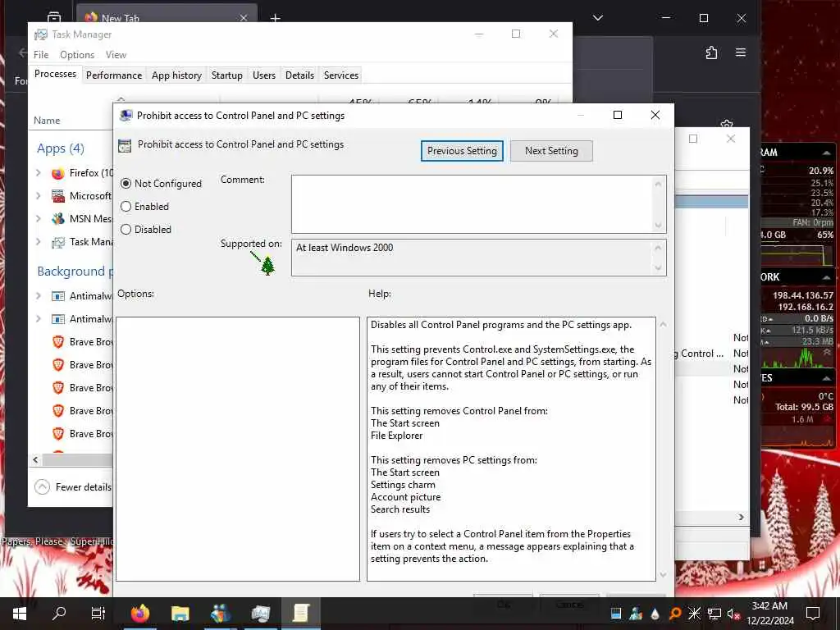Switch to the App history tab
This screenshot has height=630, width=840.
coord(176,75)
